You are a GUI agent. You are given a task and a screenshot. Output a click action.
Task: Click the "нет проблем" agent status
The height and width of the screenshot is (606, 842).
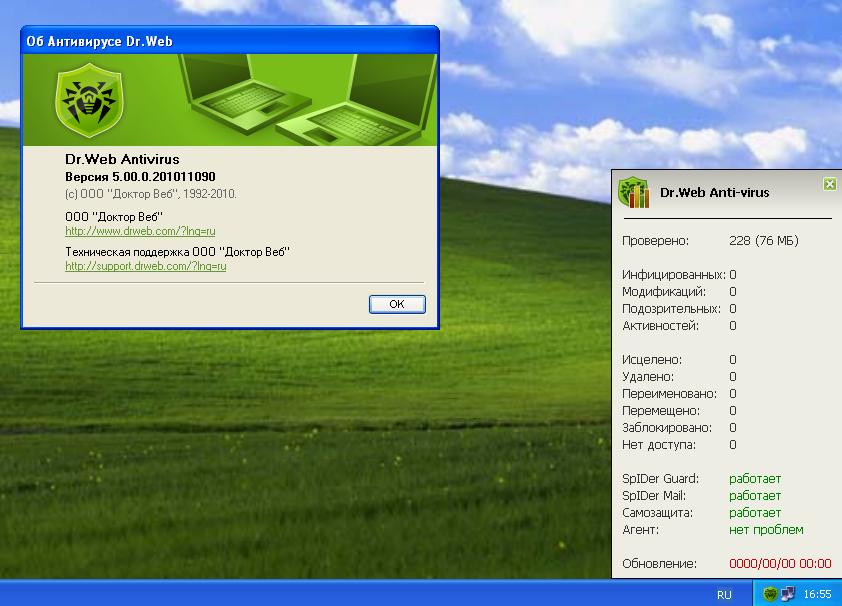766,530
